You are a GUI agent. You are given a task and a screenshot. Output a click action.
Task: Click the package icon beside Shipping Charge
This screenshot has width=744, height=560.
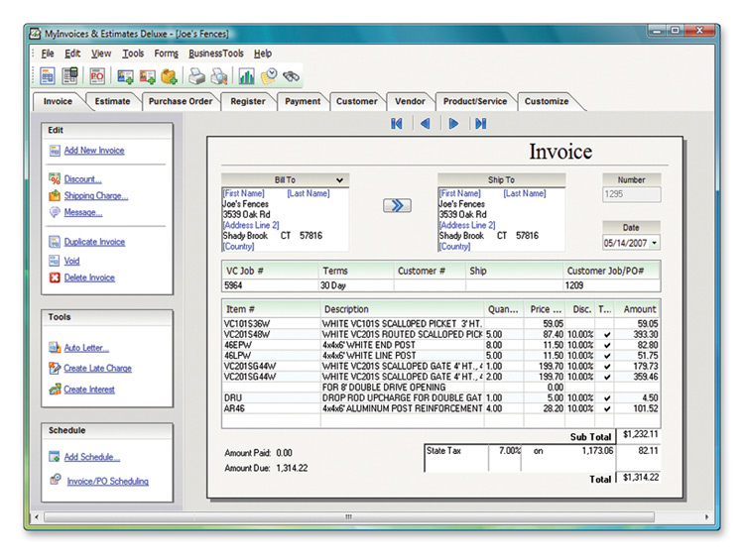55,195
